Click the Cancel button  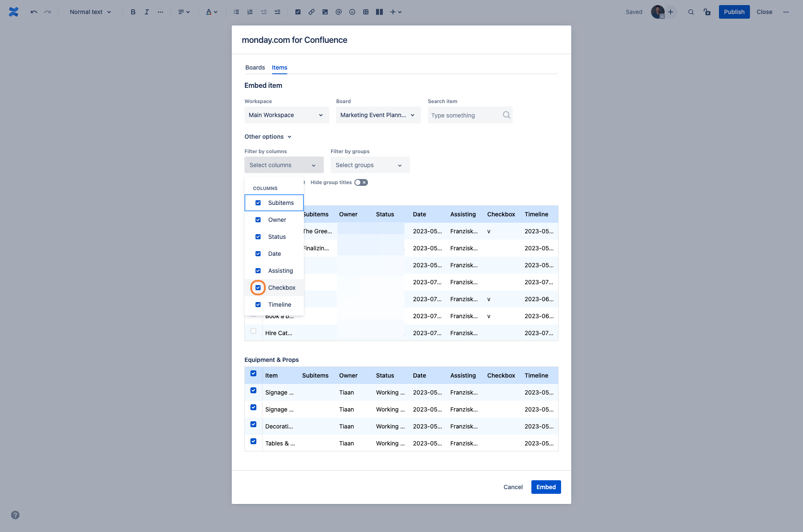[x=513, y=487]
